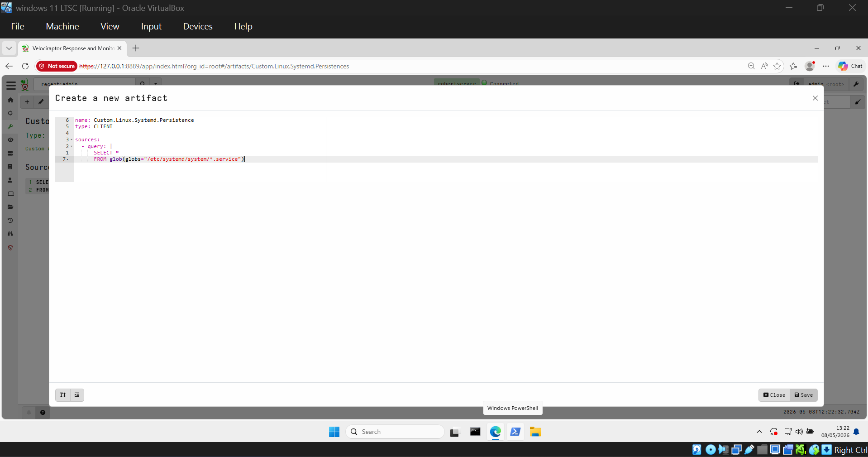The height and width of the screenshot is (457, 868).
Task: Click the artifact name line in editor
Action: point(134,120)
